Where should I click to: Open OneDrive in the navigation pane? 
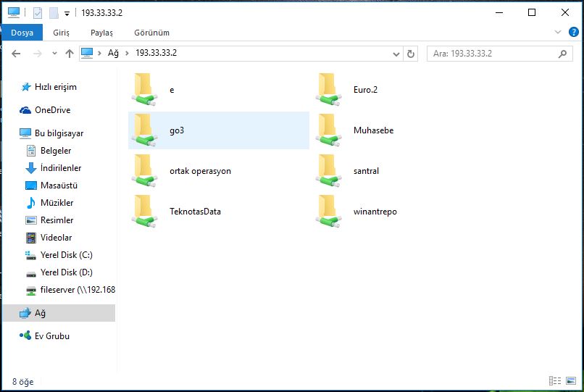tap(51, 110)
